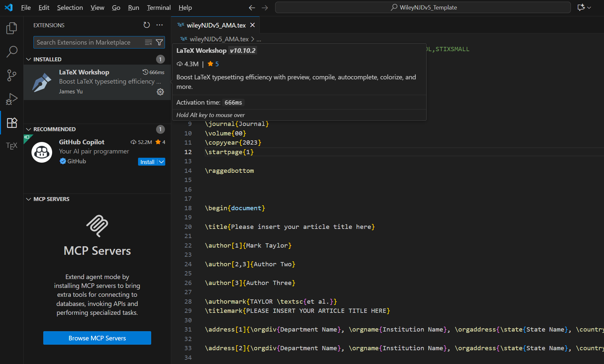
Task: Click the Search Extensions in Marketplace field
Action: point(89,42)
